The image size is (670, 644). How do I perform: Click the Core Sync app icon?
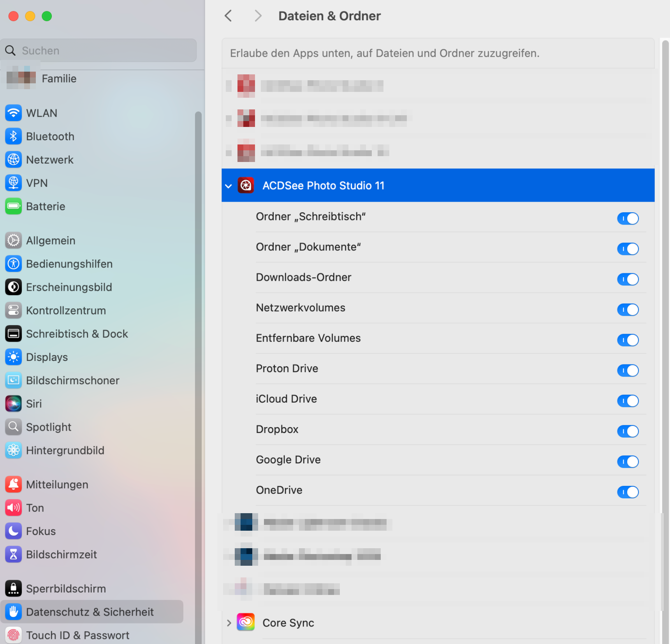tap(246, 623)
